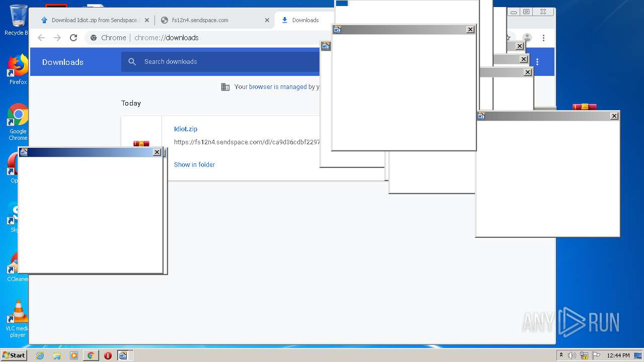Screen dimensions: 644x362
Task: Click the managed browser building icon
Action: (225, 87)
